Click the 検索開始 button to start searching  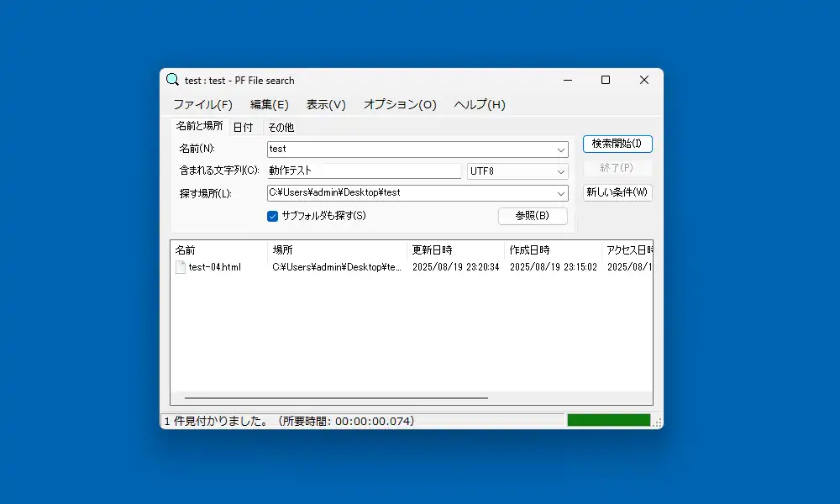tap(617, 144)
